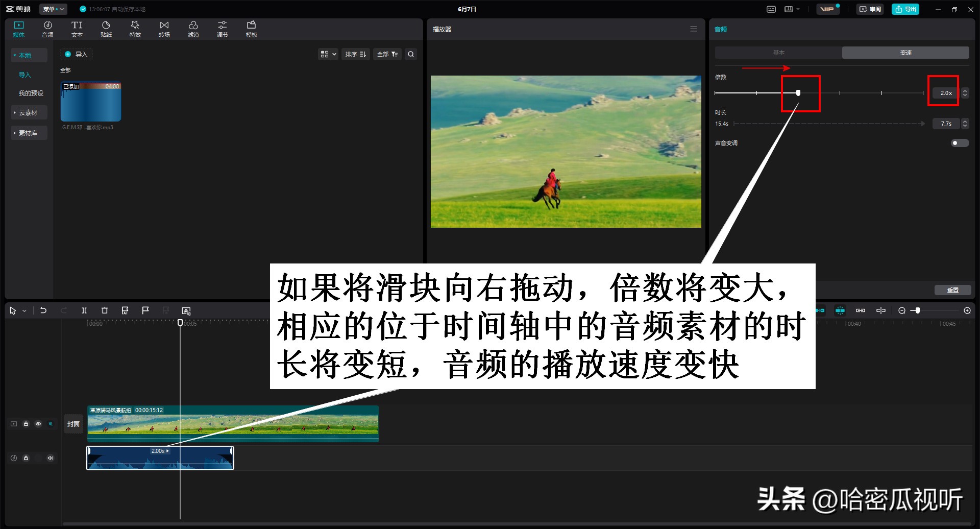Open the 菜单 menu at top left

click(x=53, y=9)
